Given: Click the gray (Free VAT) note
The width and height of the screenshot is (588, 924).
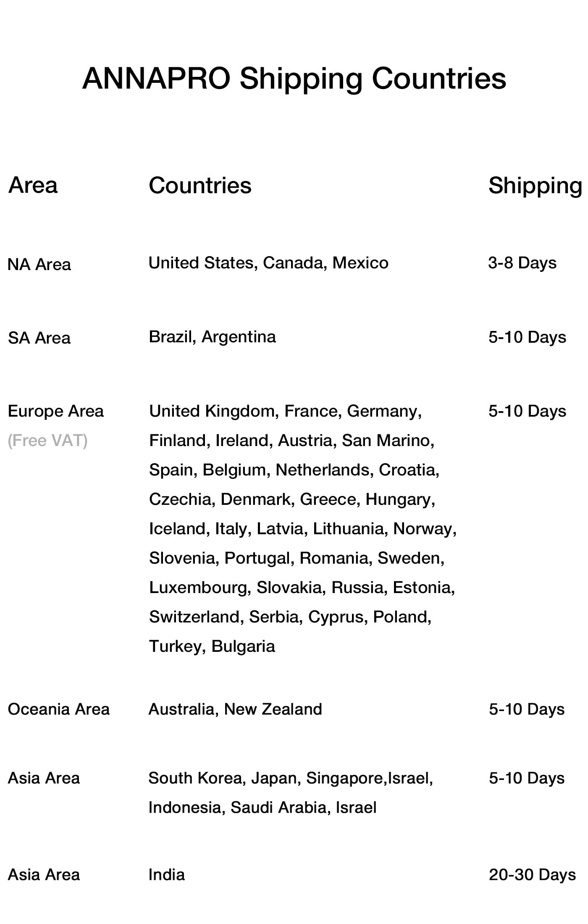Looking at the screenshot, I should pos(47,441).
